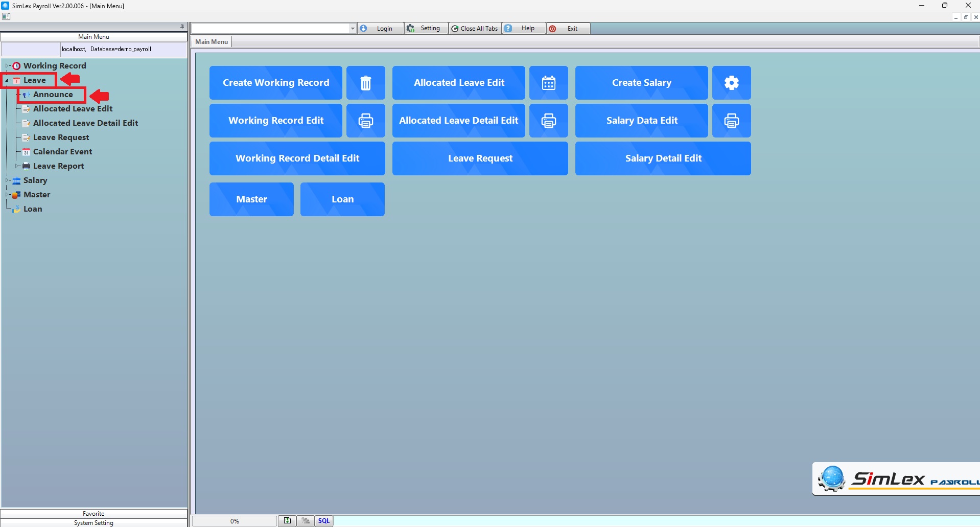Open Calendar Event from the tree
Viewport: 980px width, 527px height.
point(62,152)
